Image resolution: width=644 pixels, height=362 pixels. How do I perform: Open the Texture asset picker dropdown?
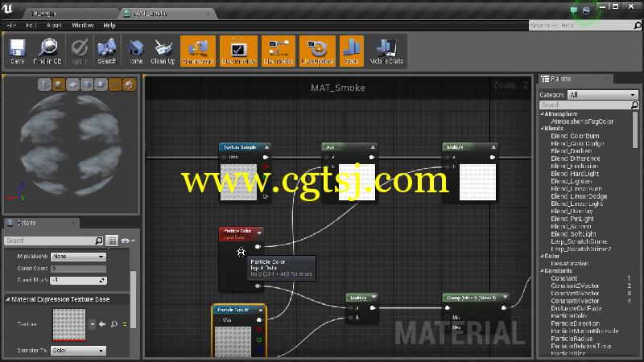point(92,324)
